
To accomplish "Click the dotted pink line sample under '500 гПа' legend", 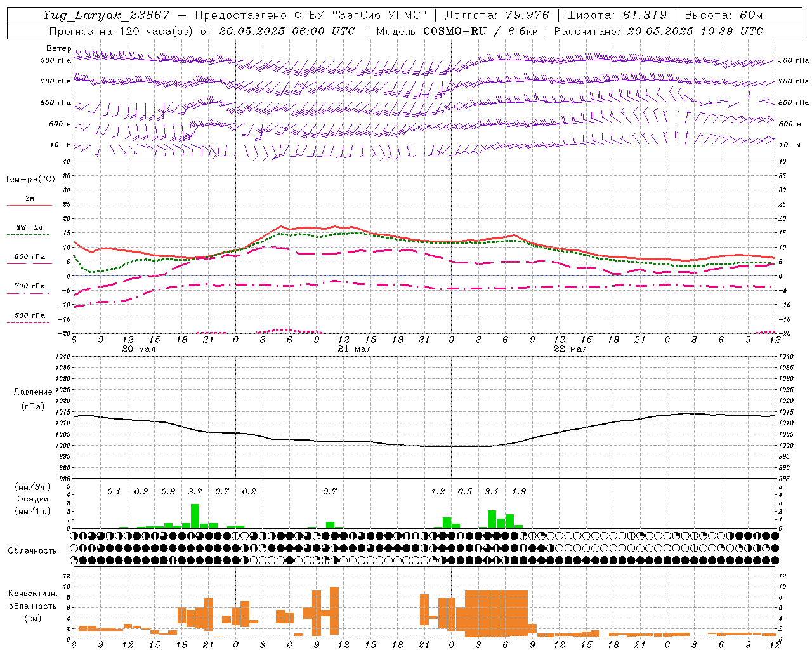I will click(x=29, y=322).
